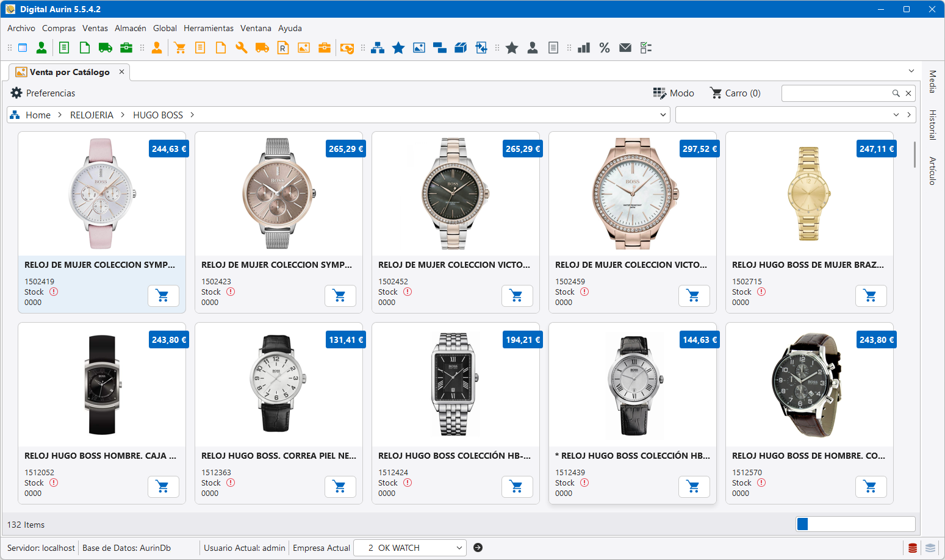Click the red database status icon
Image resolution: width=945 pixels, height=560 pixels.
[x=913, y=548]
